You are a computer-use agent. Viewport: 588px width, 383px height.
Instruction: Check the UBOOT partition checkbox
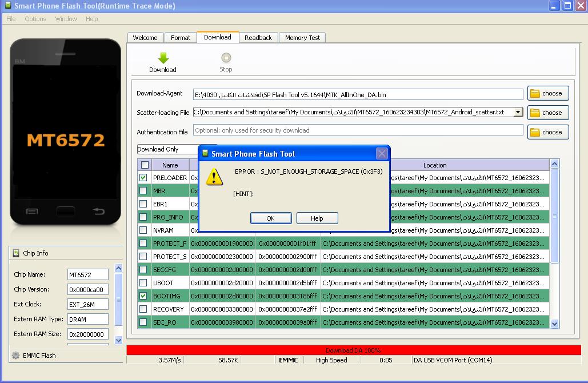click(x=143, y=282)
